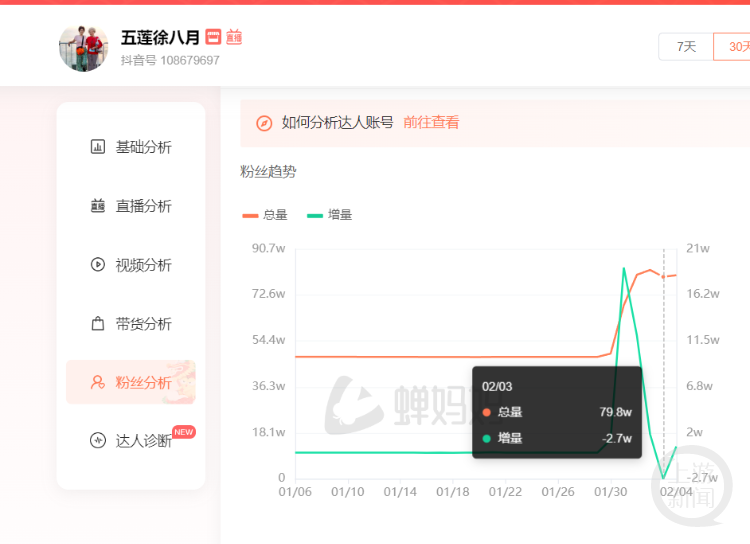Click the 粉丝分析 person icon
The width and height of the screenshot is (750, 544).
(98, 383)
